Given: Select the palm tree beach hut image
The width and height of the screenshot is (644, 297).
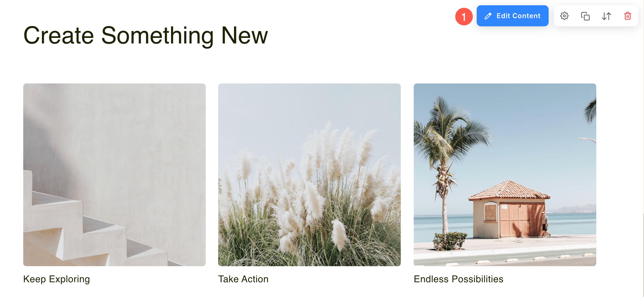Looking at the screenshot, I should click(505, 175).
